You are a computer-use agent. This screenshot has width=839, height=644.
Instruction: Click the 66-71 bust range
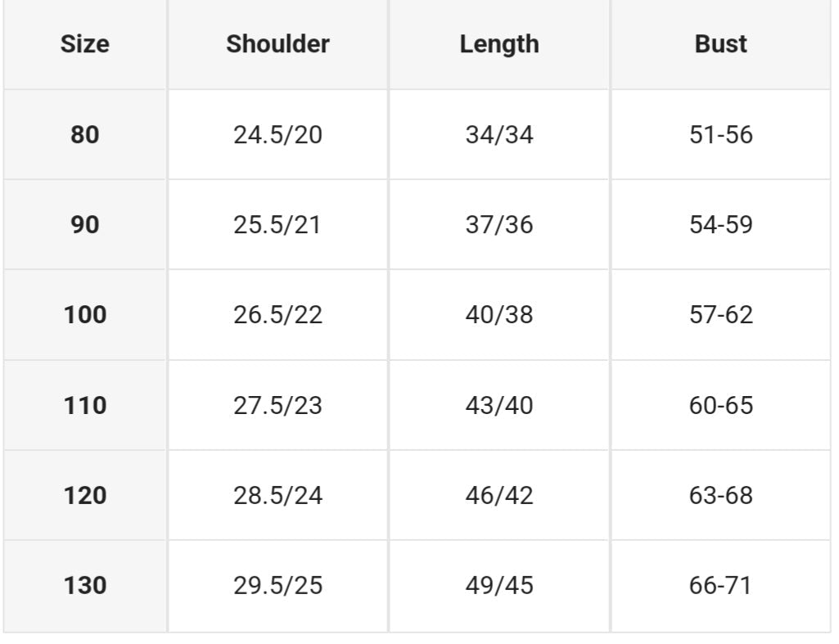(720, 586)
